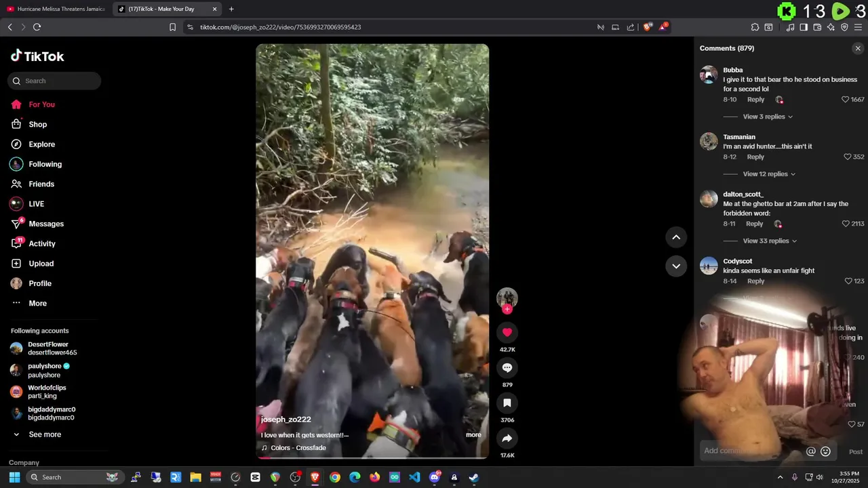
Task: Reply to dalton_scott_'s comment
Action: tap(755, 224)
